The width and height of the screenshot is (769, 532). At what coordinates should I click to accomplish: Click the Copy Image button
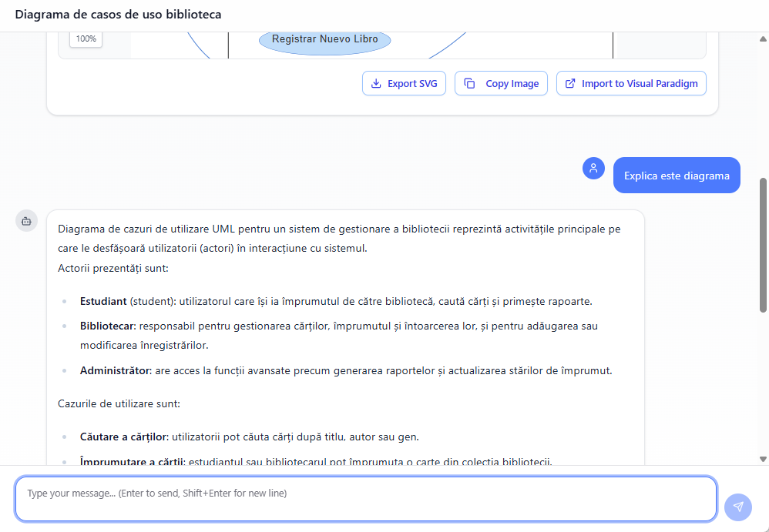pyautogui.click(x=501, y=83)
